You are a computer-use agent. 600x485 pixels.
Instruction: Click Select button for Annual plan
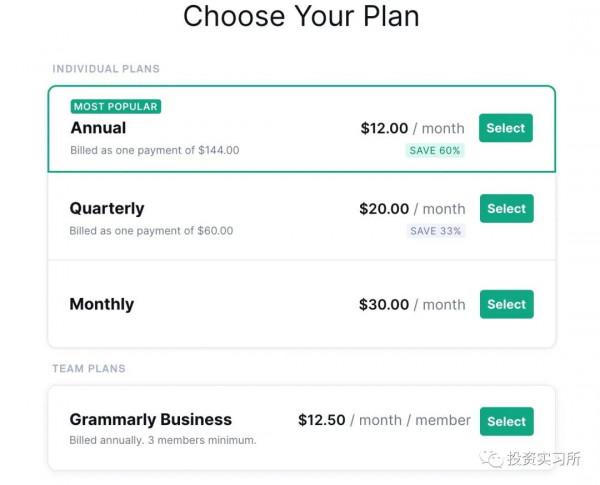[506, 128]
